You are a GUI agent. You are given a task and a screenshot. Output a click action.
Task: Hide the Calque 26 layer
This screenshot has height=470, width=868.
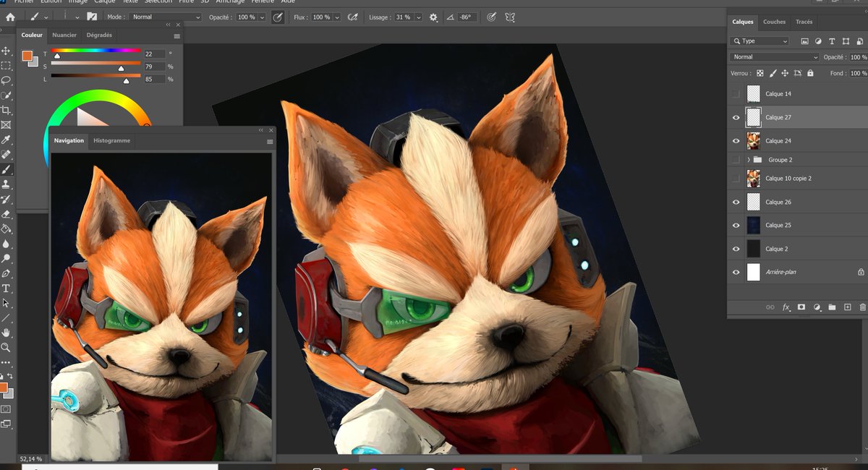coord(736,202)
